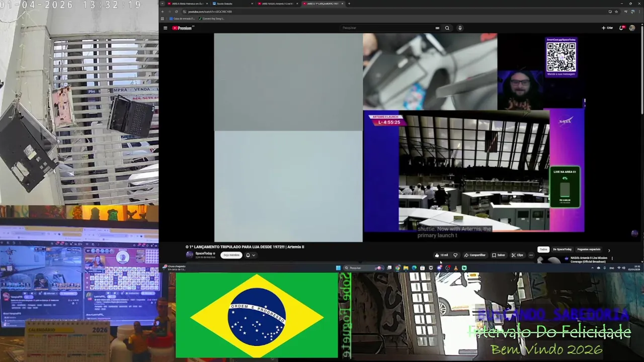Go back with the browser back arrow
The image size is (644, 362).
(163, 12)
